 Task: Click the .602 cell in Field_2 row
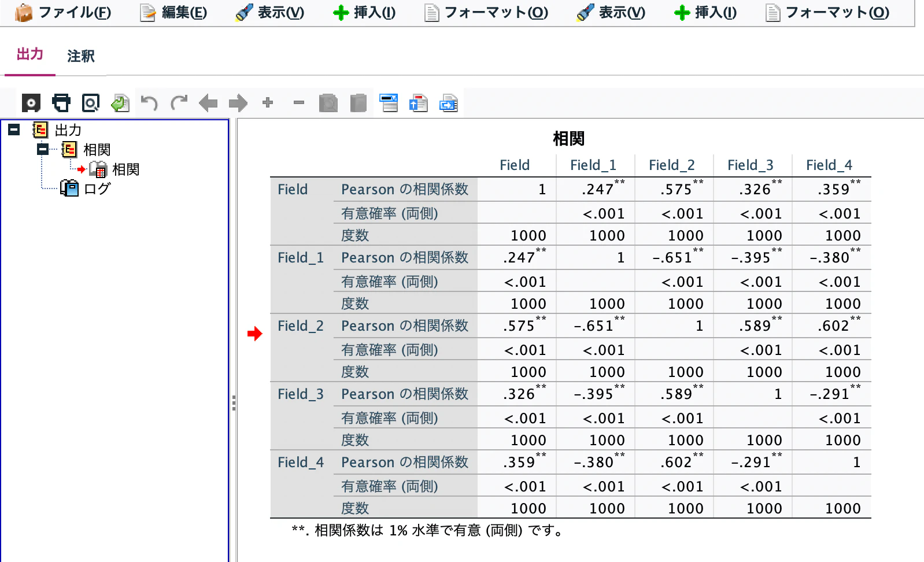pyautogui.click(x=831, y=326)
